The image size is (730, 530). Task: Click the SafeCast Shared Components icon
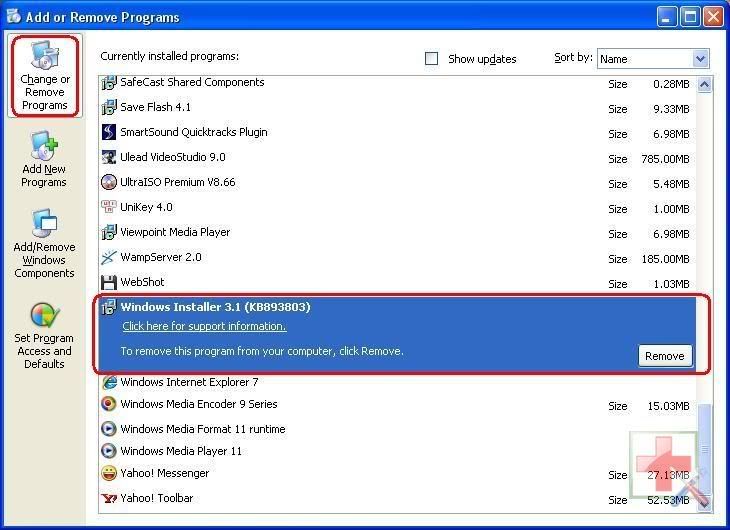[109, 83]
